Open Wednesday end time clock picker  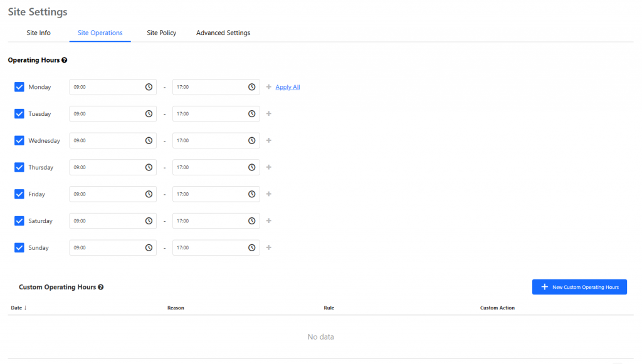pyautogui.click(x=252, y=141)
